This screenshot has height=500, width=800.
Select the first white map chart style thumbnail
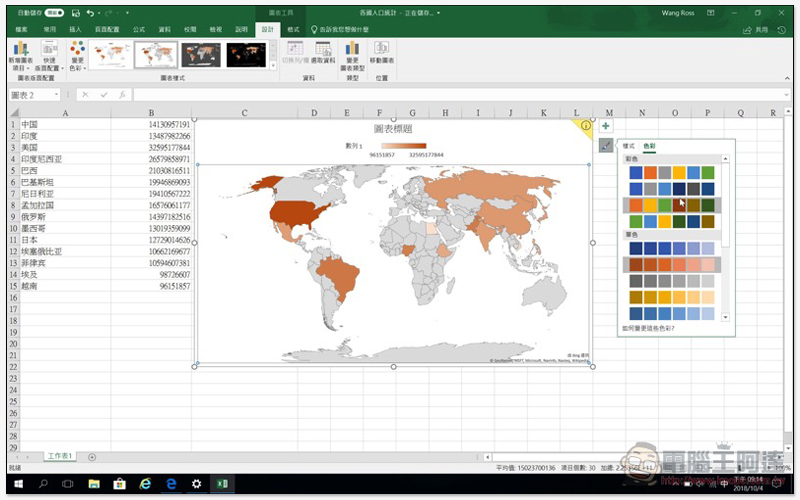(111, 55)
